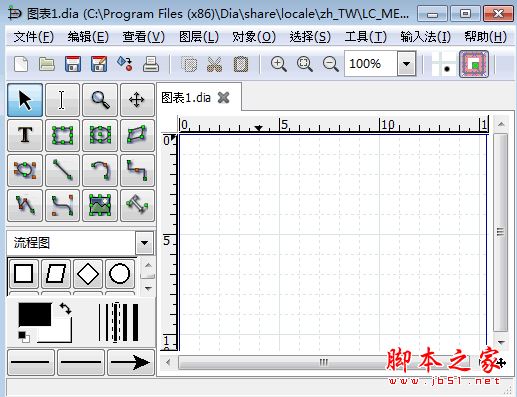
Task: Open the 文件(F) menu
Action: pyautogui.click(x=34, y=36)
